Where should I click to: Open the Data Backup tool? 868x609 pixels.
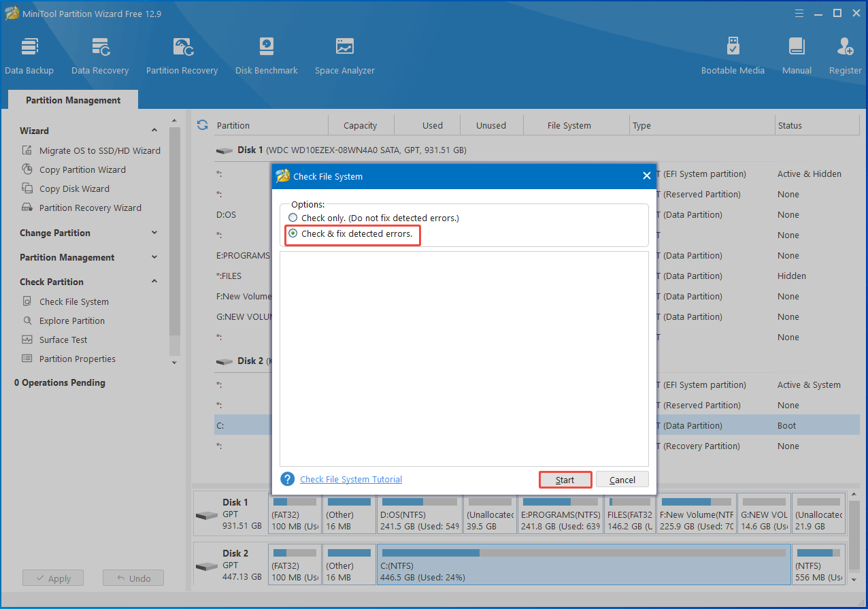pos(29,56)
